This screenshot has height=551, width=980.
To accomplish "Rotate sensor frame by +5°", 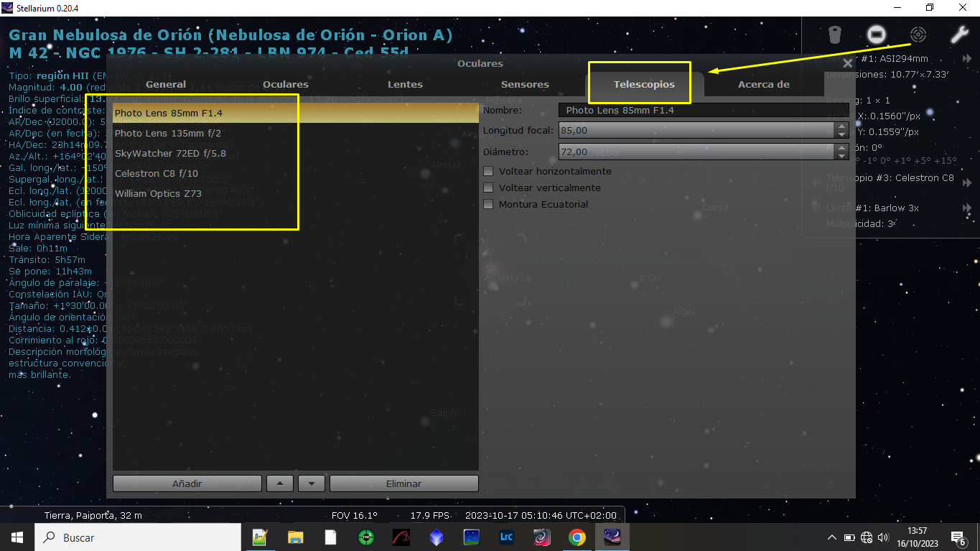I will click(x=923, y=162).
